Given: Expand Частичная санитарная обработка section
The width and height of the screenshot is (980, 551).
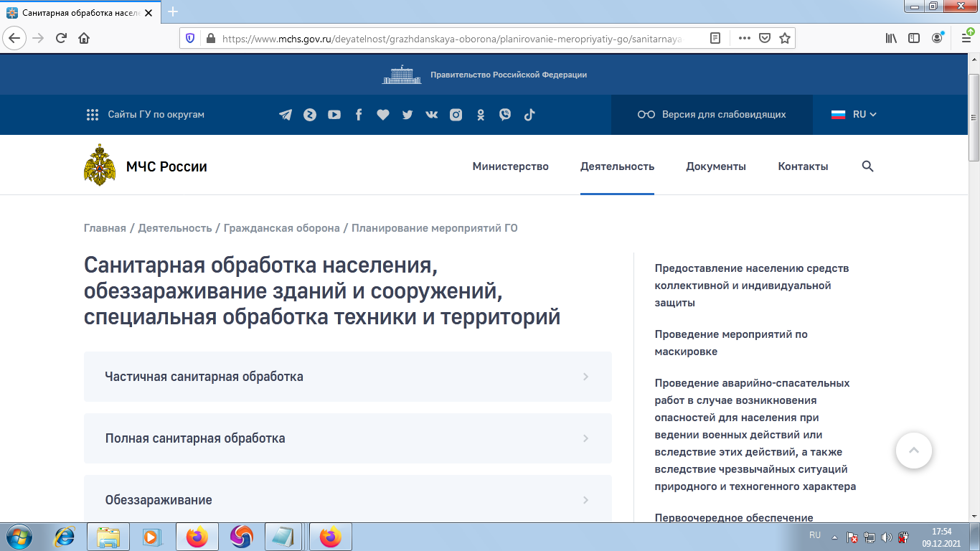Looking at the screenshot, I should [347, 376].
